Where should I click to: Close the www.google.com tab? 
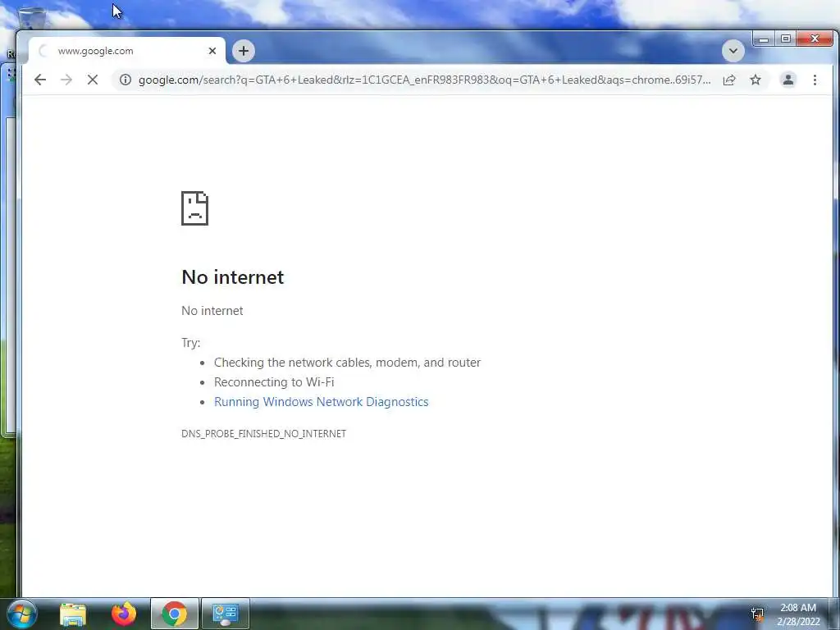click(212, 51)
